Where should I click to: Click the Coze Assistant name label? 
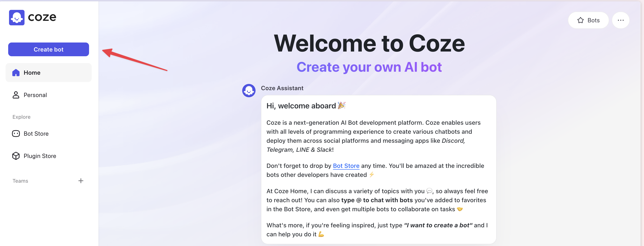(x=282, y=88)
